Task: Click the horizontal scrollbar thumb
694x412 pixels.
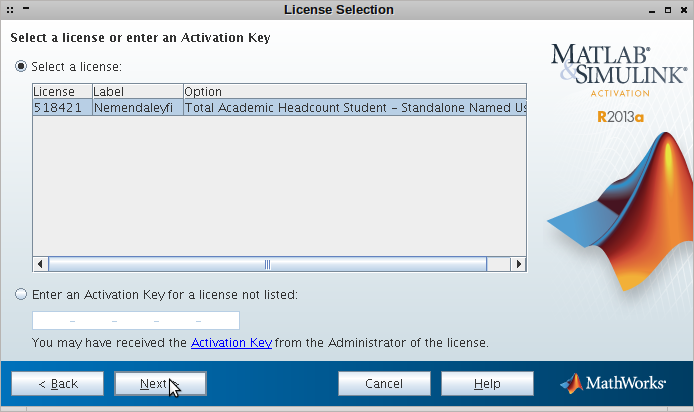Action: pos(267,264)
